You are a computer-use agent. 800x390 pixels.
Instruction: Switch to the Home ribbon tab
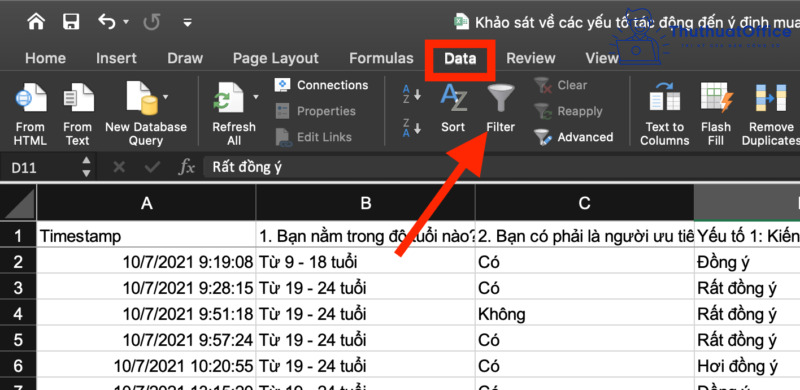pos(45,58)
